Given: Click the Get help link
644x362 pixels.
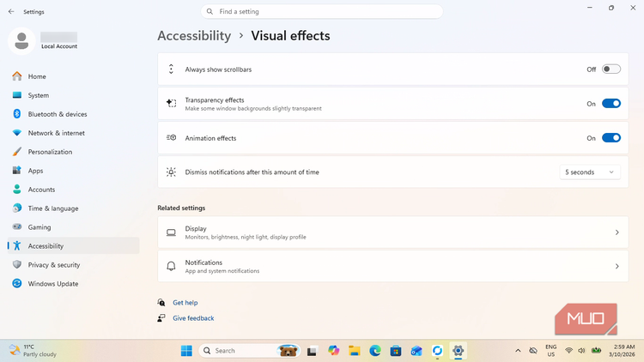Looking at the screenshot, I should coord(185,303).
